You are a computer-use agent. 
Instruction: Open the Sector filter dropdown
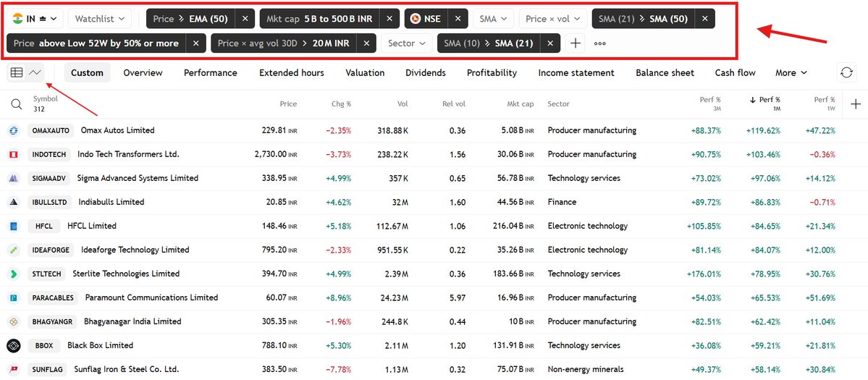click(406, 43)
